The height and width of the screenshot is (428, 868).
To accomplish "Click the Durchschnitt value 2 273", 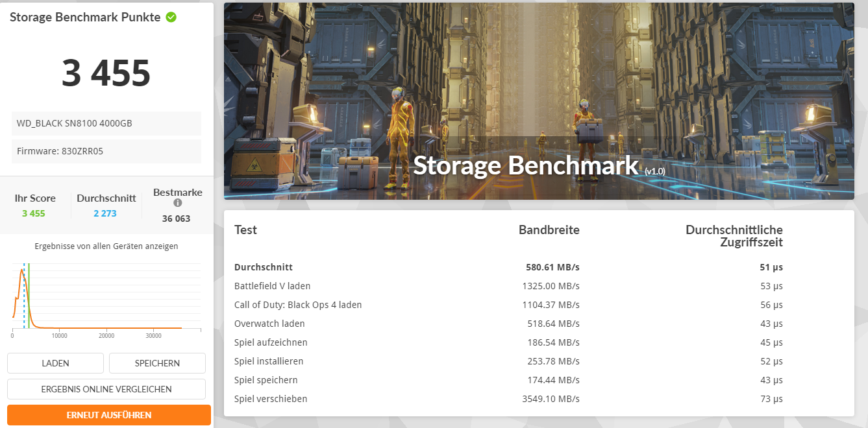I will (x=105, y=213).
